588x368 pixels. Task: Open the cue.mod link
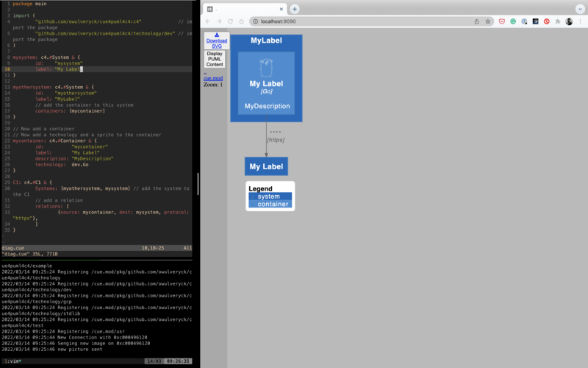(213, 78)
